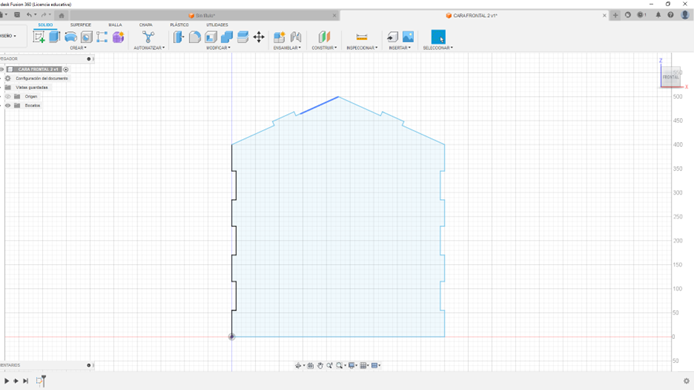Select the Move/Copy arrows tool
This screenshot has width=694, height=390.
point(259,37)
